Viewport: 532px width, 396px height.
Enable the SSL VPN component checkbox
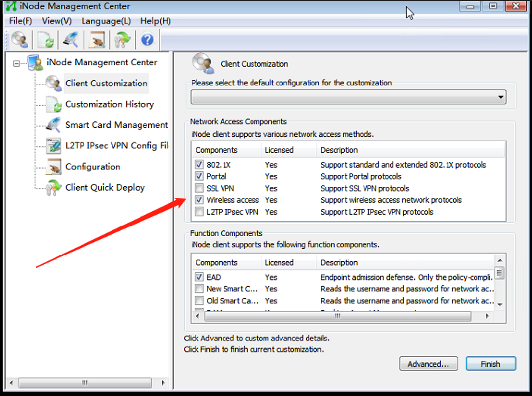[199, 188]
